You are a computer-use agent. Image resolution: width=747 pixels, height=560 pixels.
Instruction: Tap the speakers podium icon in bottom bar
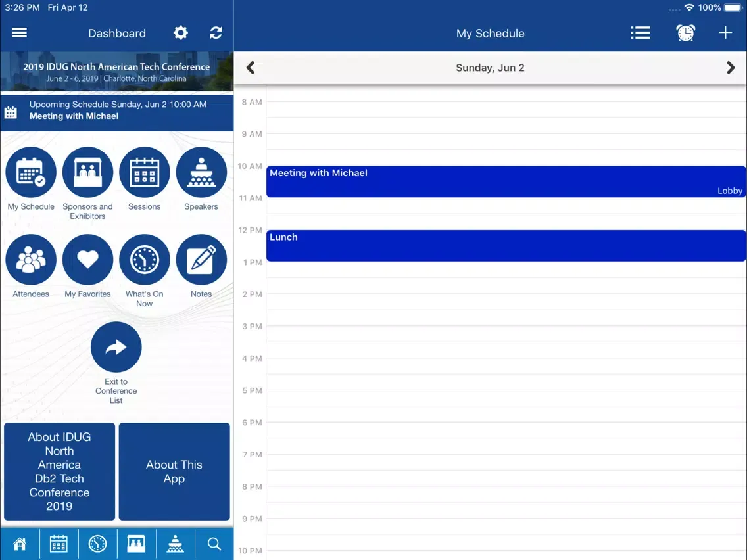point(176,544)
